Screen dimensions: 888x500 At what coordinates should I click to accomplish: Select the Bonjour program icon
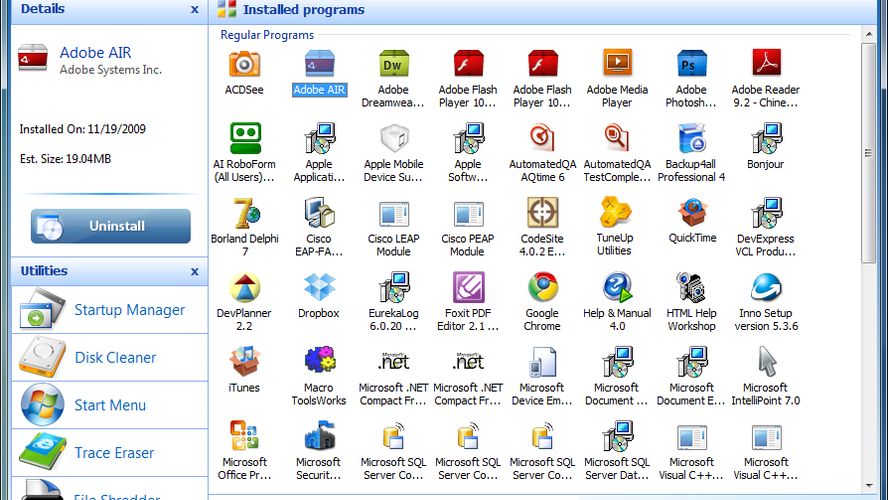[766, 138]
